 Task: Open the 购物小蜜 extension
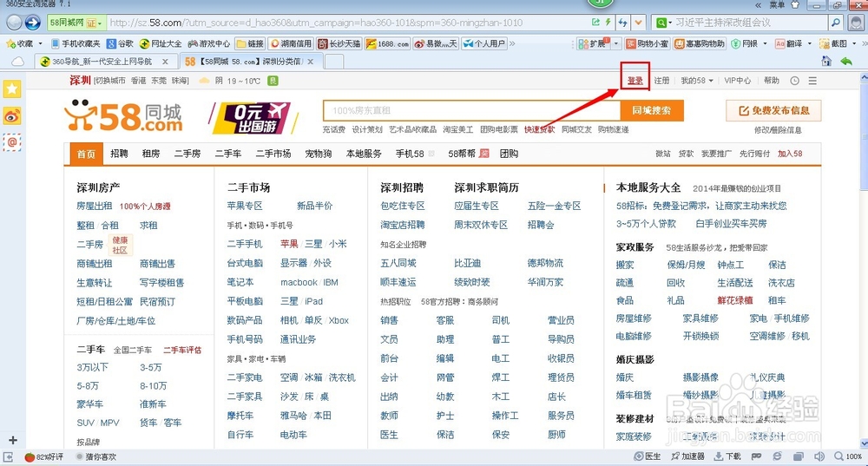[x=648, y=43]
